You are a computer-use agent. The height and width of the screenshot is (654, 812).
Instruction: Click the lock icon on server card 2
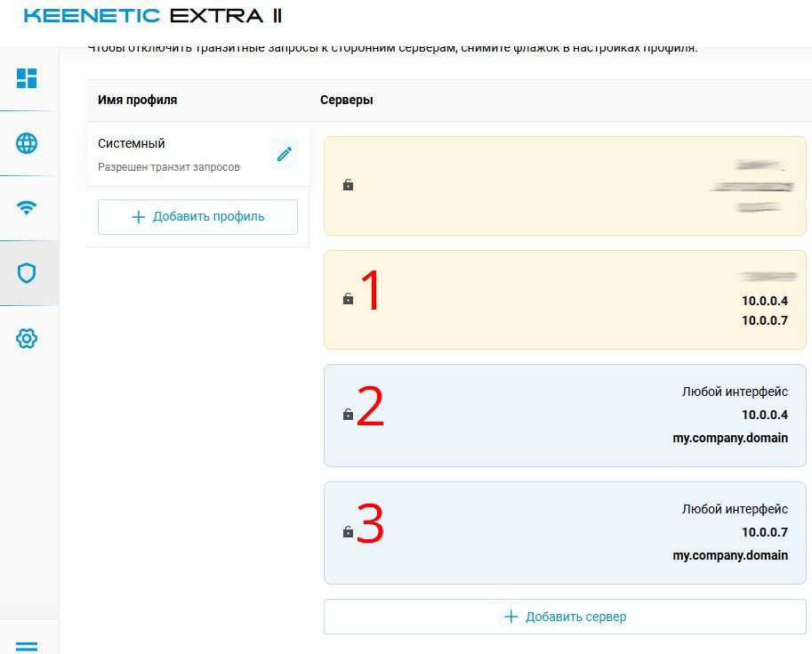[x=348, y=415]
